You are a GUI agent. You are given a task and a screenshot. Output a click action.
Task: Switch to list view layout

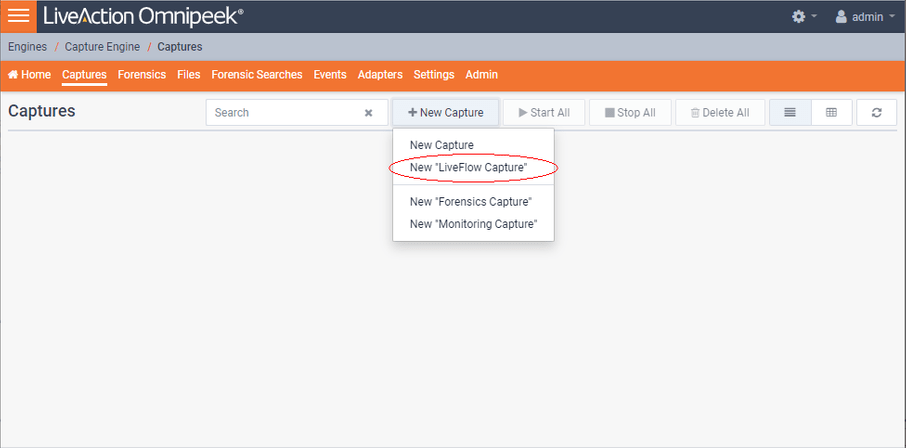pyautogui.click(x=790, y=113)
